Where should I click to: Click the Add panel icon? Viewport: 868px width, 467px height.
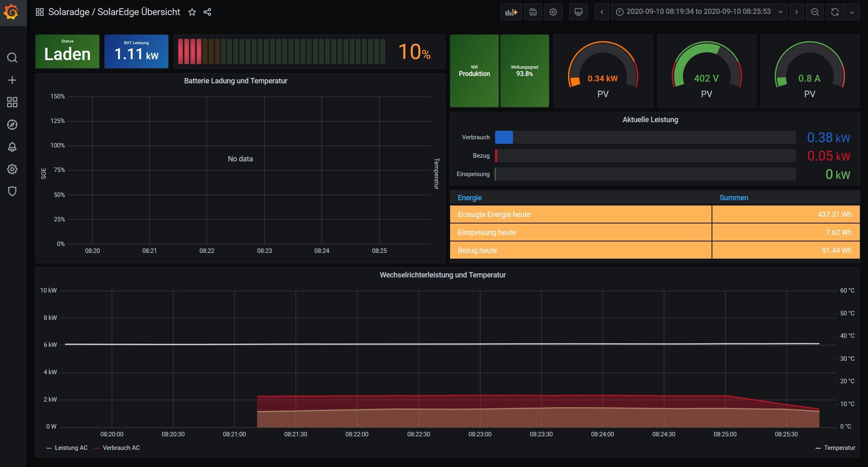(x=511, y=12)
